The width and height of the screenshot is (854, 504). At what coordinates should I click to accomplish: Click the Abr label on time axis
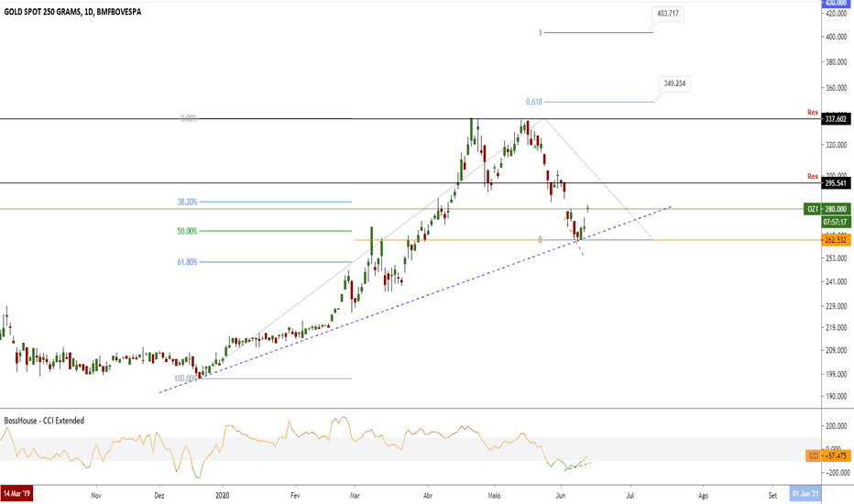(x=428, y=495)
